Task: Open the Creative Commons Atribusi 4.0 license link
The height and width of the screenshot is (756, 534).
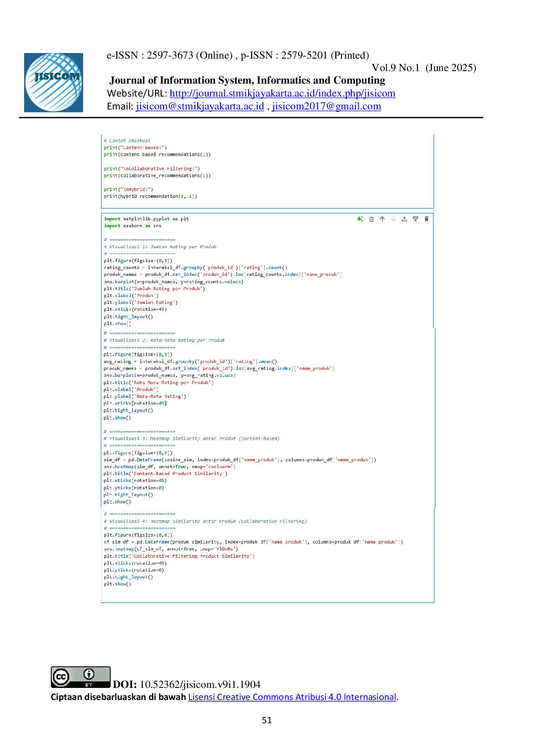Action: coord(292,697)
